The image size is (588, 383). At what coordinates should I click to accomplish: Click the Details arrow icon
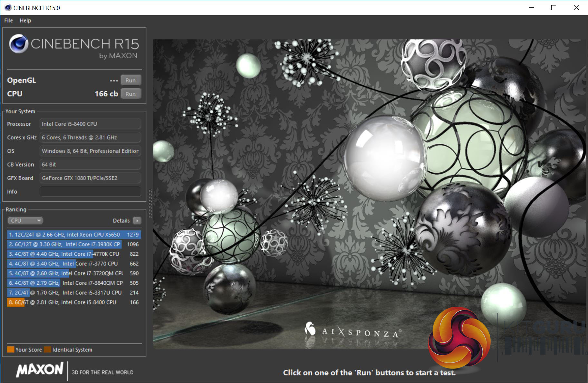(x=137, y=221)
